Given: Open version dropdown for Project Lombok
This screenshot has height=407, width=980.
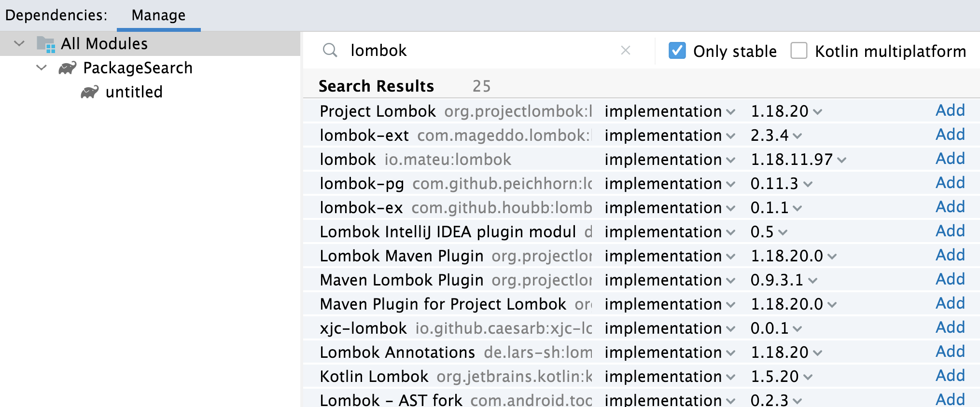Looking at the screenshot, I should pos(786,111).
